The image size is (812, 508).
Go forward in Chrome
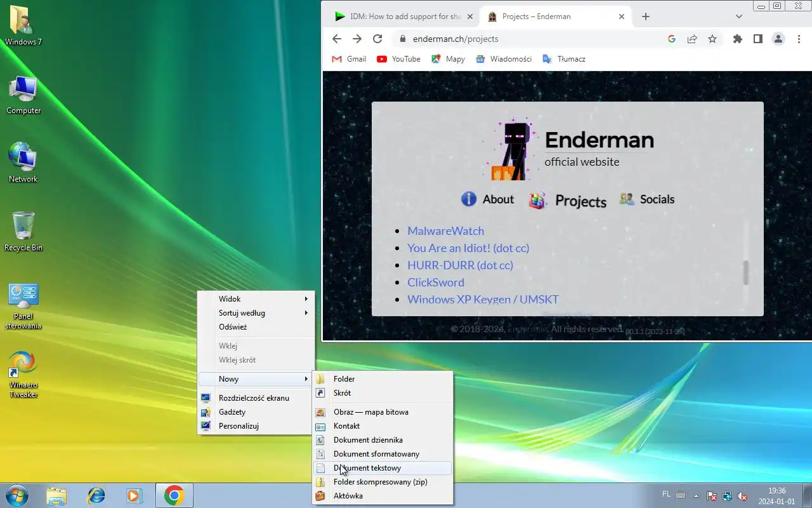point(357,39)
